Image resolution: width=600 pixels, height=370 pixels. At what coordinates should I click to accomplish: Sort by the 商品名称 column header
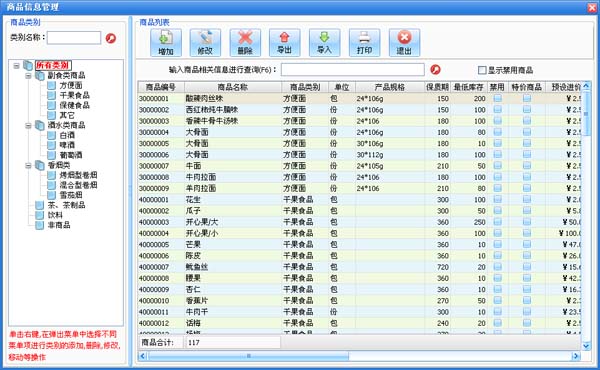[233, 87]
